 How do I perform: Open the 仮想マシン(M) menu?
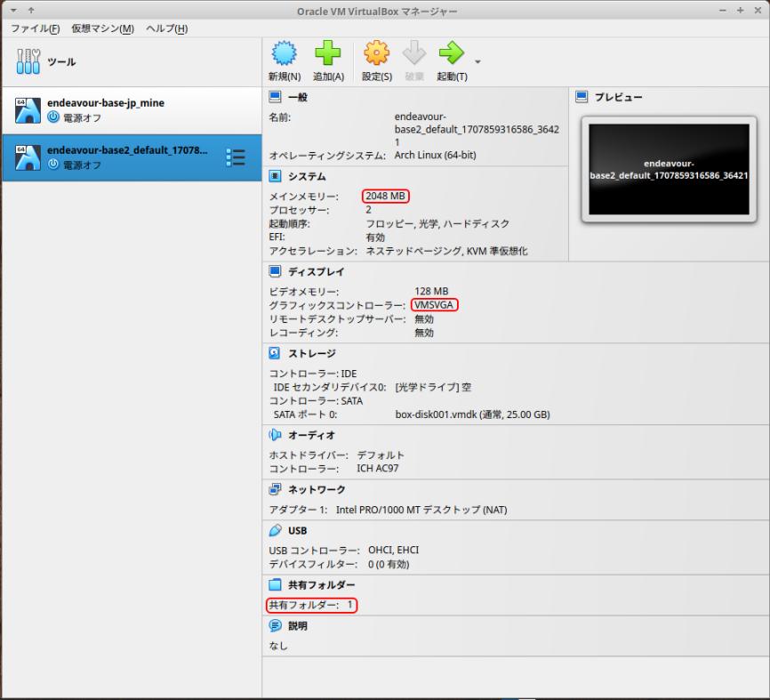pos(102,28)
